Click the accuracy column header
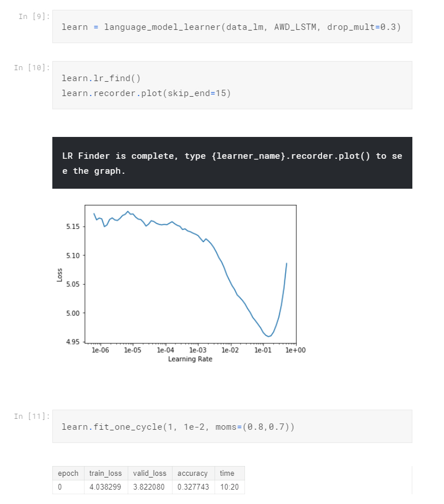The width and height of the screenshot is (444, 504). tap(193, 473)
